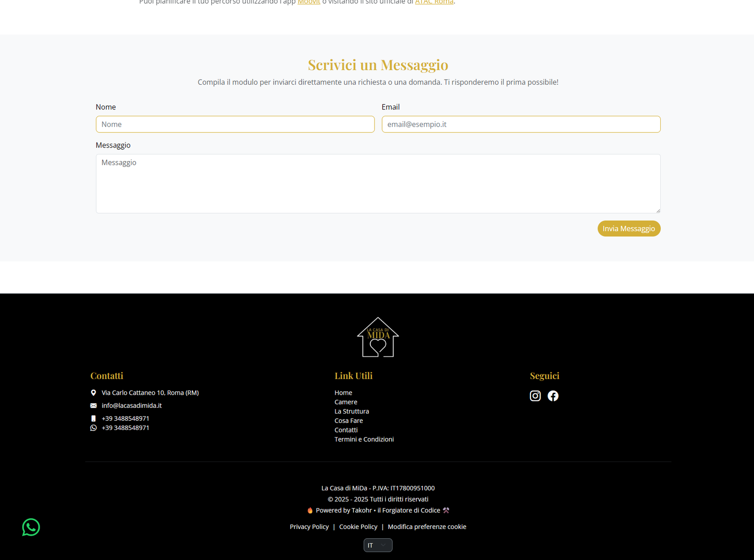The image size is (754, 560).
Task: Open the Privacy Policy page
Action: tap(309, 527)
